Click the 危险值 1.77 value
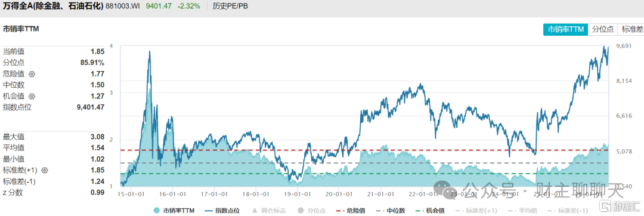Viewport: 644px width, 216px height. click(98, 74)
